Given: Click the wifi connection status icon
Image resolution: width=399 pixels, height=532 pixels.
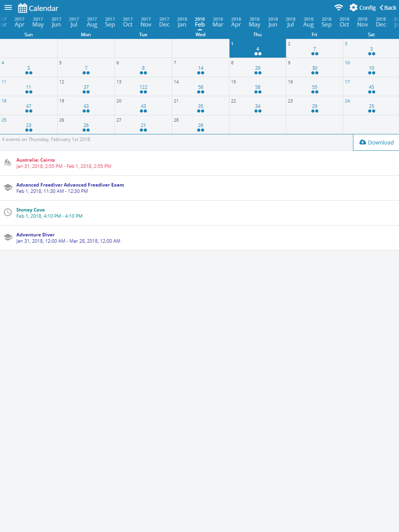Looking at the screenshot, I should point(339,7).
